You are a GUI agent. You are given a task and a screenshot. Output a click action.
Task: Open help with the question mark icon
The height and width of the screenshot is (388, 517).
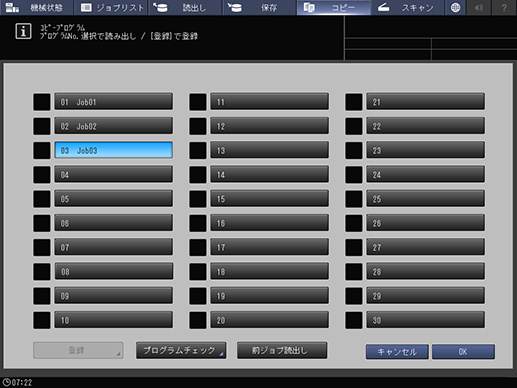(504, 7)
